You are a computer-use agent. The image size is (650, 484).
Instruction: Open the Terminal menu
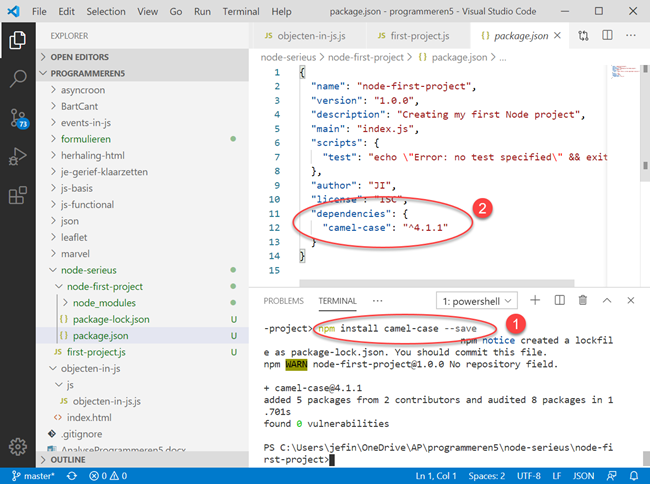click(x=242, y=12)
